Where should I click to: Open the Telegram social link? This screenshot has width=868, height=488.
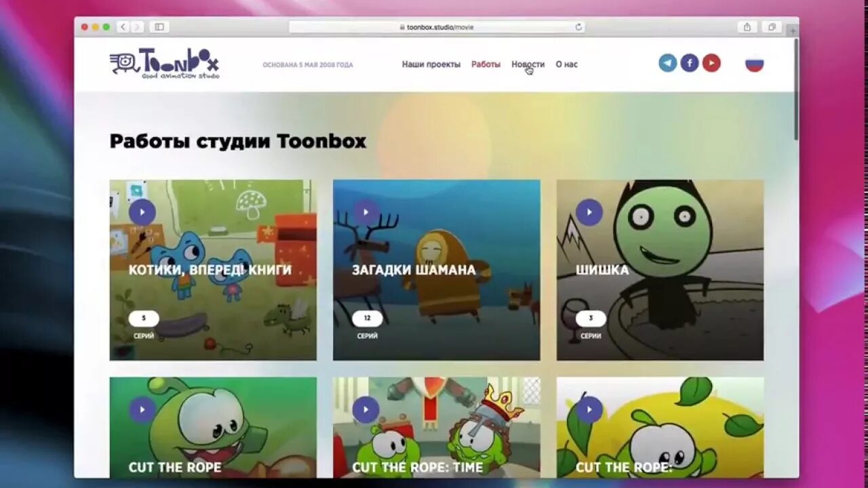point(668,63)
